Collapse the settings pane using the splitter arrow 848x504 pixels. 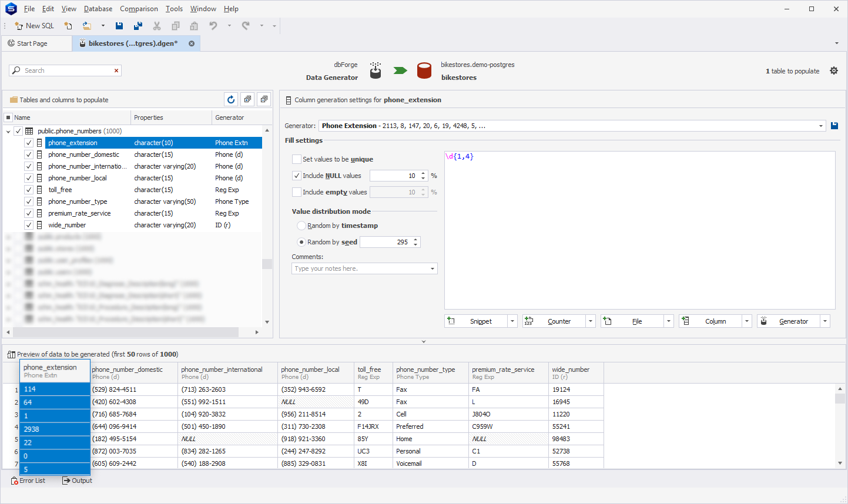pyautogui.click(x=424, y=341)
